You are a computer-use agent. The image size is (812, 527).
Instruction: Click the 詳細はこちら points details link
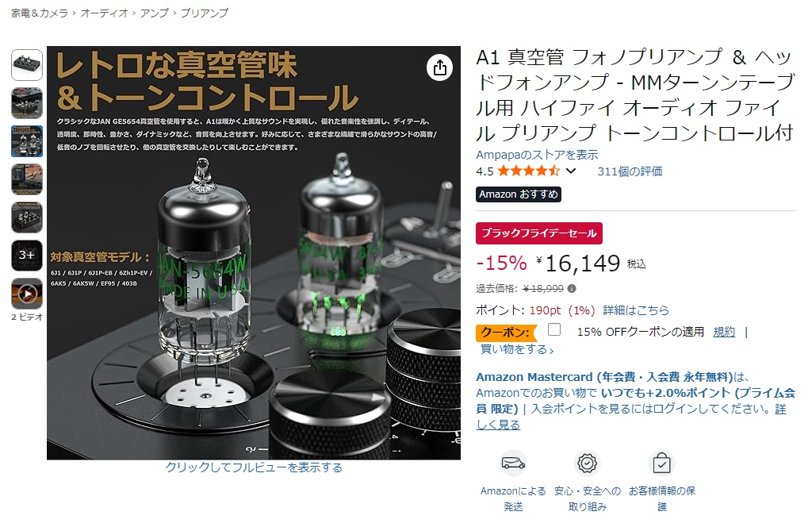(636, 310)
